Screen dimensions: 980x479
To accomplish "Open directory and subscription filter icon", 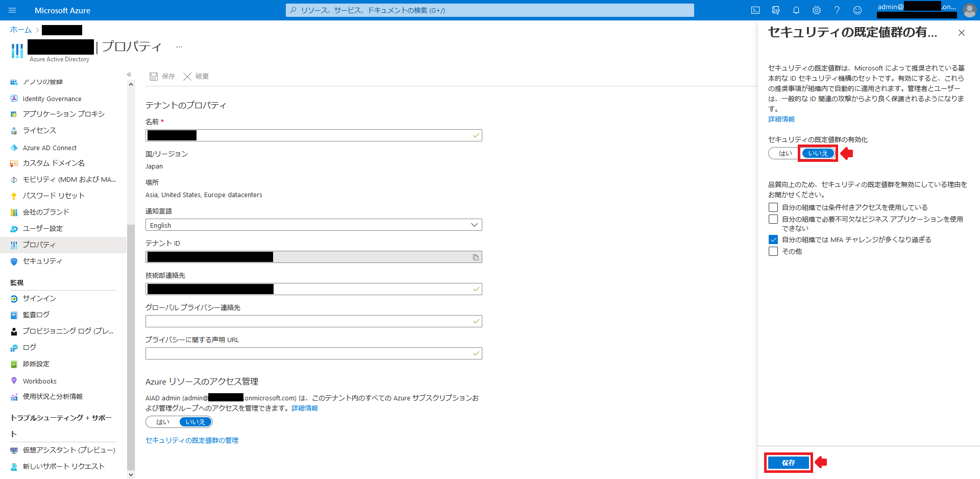I will click(776, 10).
